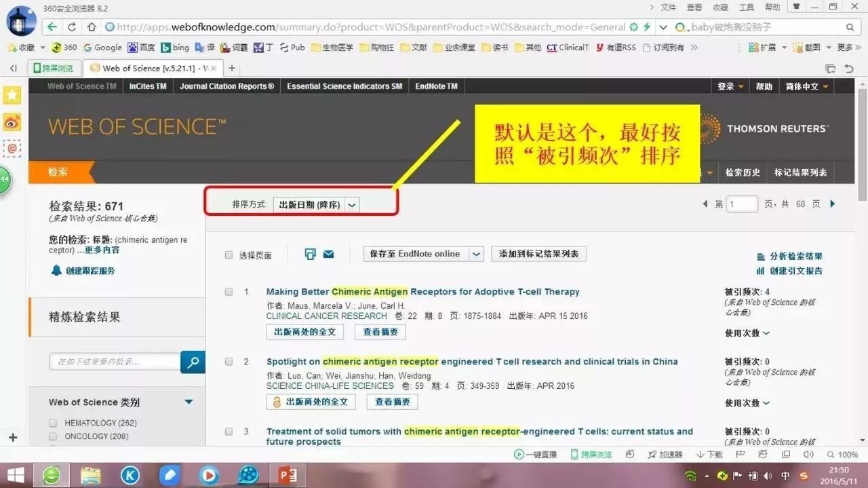Screen dimensions: 868x488
Task: Open the Journal Citation Reports tab
Action: (227, 86)
